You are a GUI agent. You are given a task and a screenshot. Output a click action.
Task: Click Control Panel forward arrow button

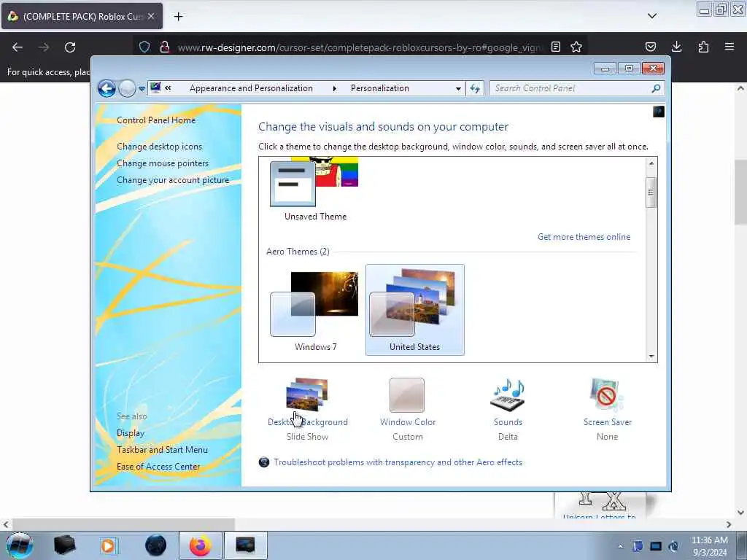pos(127,88)
